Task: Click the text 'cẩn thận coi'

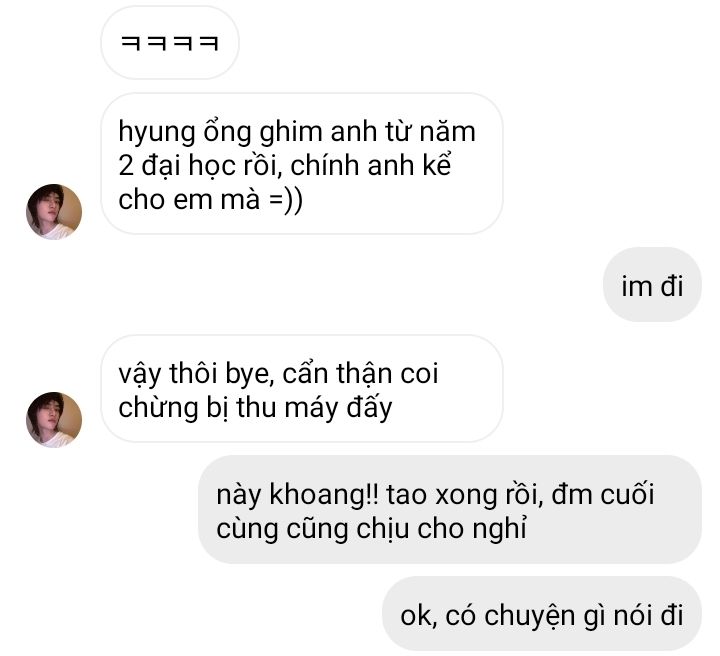Action: point(360,374)
